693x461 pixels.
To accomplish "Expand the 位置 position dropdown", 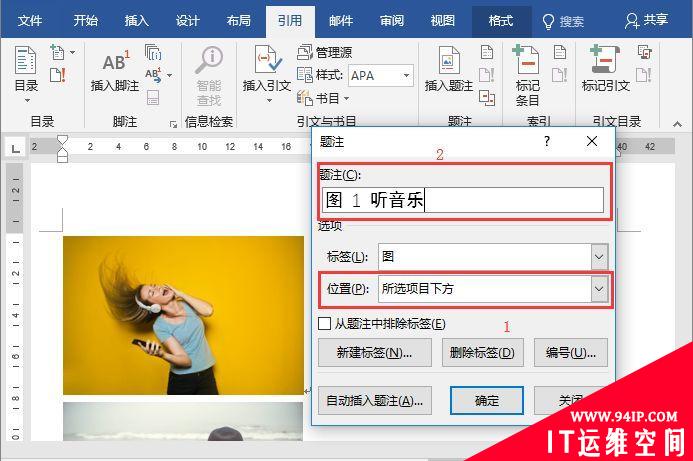I will (599, 289).
